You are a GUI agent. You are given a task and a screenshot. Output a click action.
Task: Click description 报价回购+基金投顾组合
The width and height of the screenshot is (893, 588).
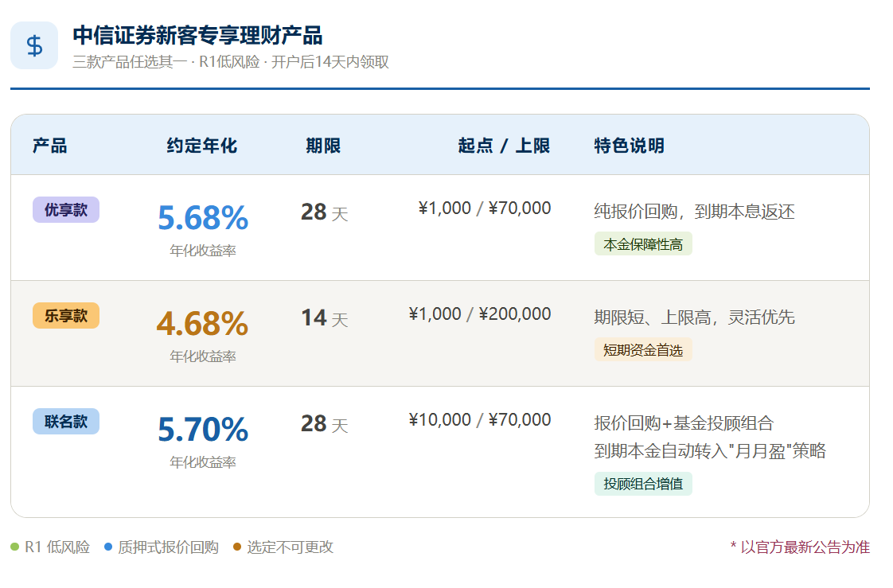click(x=684, y=423)
